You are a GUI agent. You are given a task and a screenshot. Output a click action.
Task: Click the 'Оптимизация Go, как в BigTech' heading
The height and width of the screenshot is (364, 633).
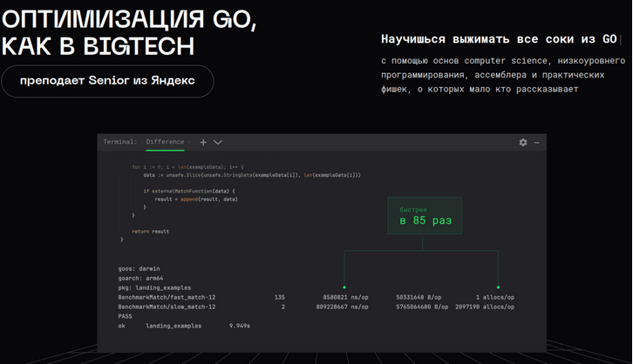129,33
